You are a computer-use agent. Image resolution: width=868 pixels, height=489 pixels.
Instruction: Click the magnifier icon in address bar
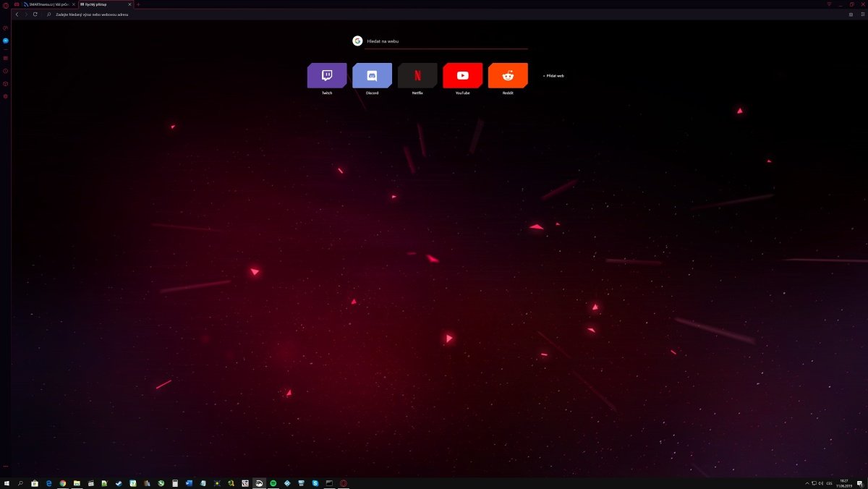point(48,14)
